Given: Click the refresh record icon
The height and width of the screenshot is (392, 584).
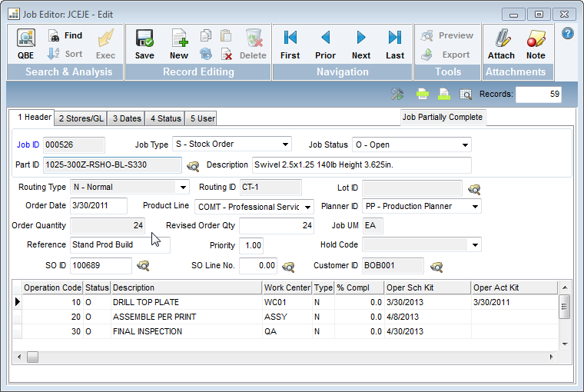Looking at the screenshot, I should [x=206, y=54].
